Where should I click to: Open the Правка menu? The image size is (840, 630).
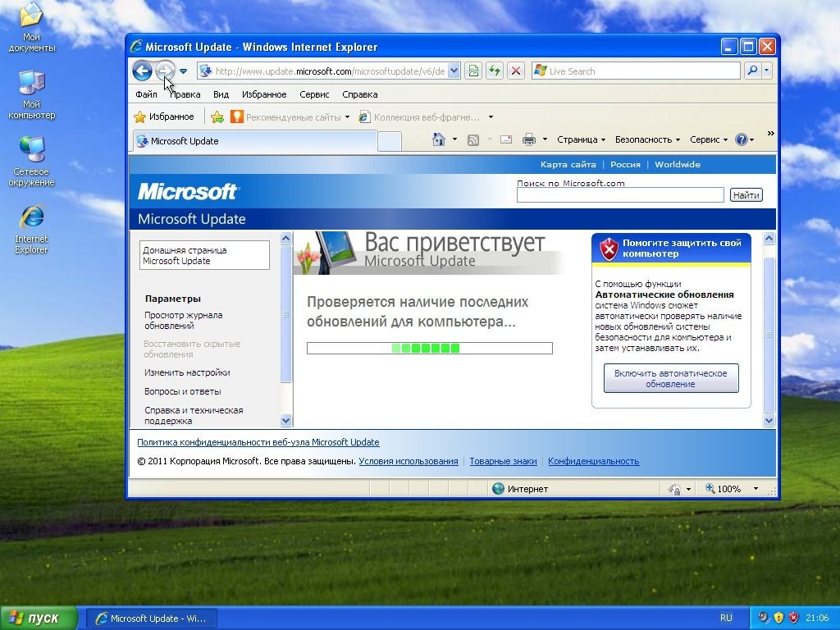[x=185, y=94]
